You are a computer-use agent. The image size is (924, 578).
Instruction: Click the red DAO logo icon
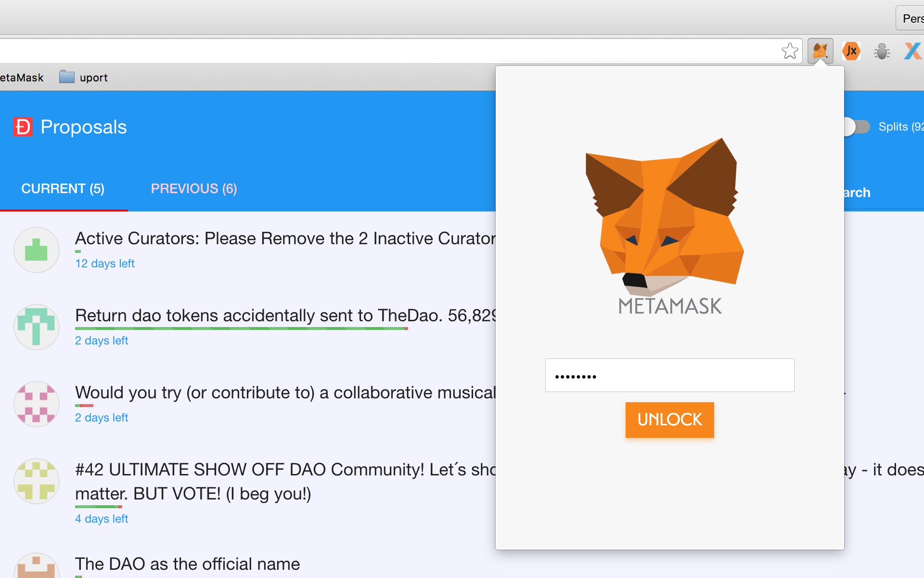23,127
